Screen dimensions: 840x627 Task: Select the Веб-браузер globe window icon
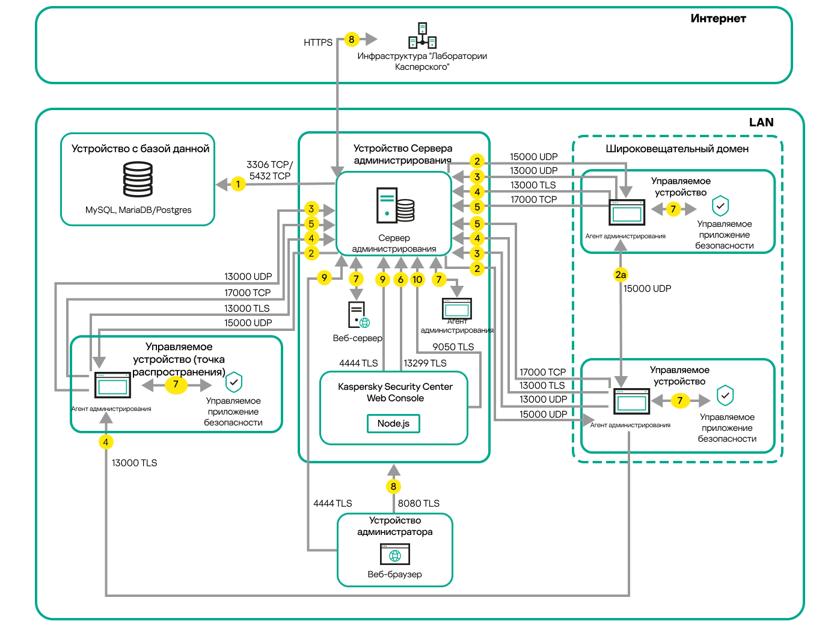tap(395, 554)
